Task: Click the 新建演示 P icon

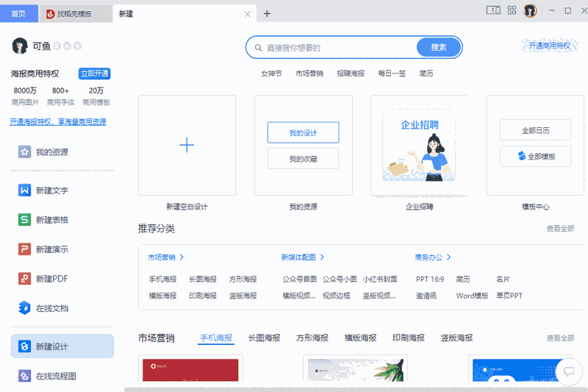Action: click(x=24, y=249)
